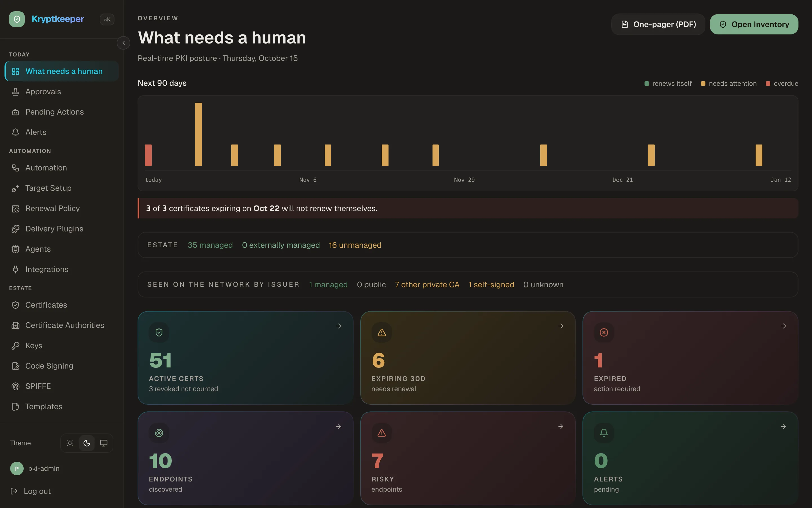The width and height of the screenshot is (812, 508).
Task: Click the tallest orange bar in chart
Action: 198,134
